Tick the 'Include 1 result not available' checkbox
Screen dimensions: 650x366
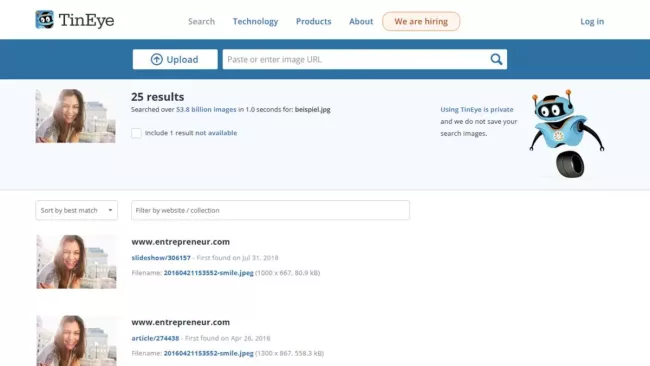(136, 133)
